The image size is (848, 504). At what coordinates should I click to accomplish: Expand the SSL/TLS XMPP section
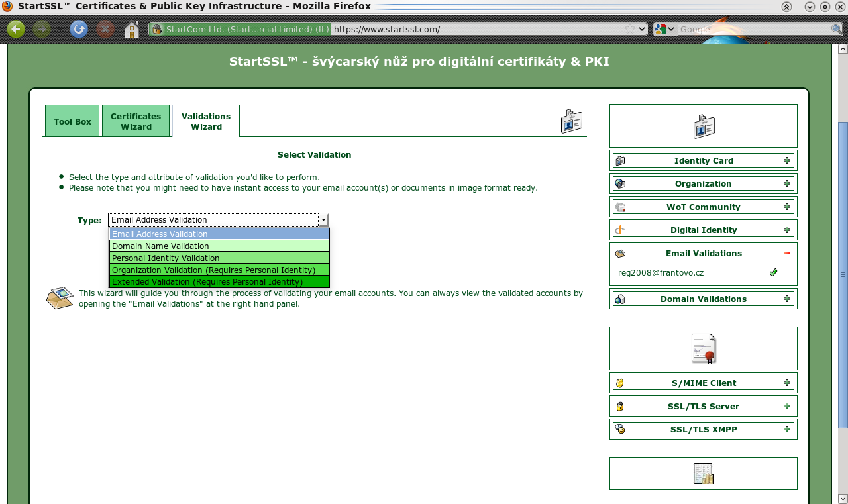tap(787, 429)
